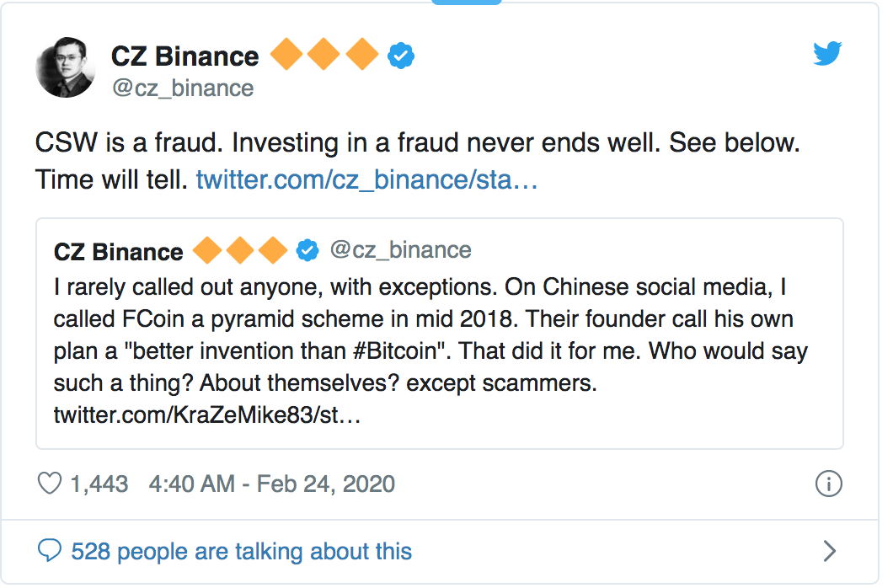This screenshot has height=588, width=893.
Task: Click CZ Binance display name in header
Action: point(184,56)
